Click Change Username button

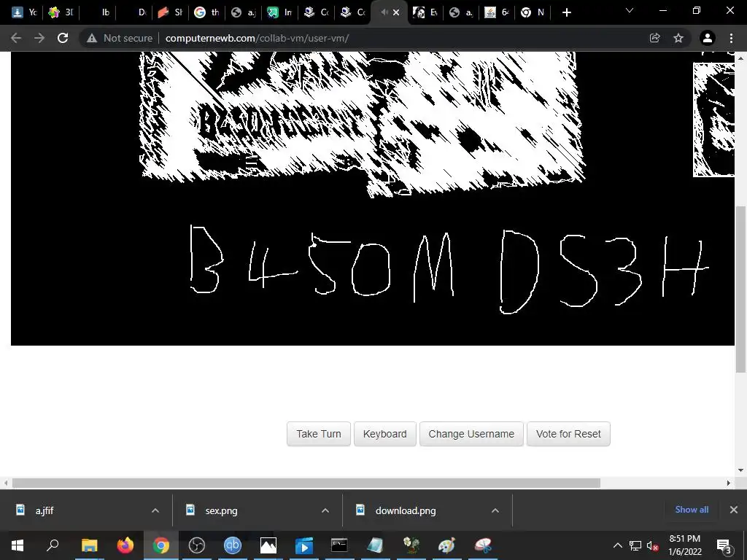coord(471,434)
